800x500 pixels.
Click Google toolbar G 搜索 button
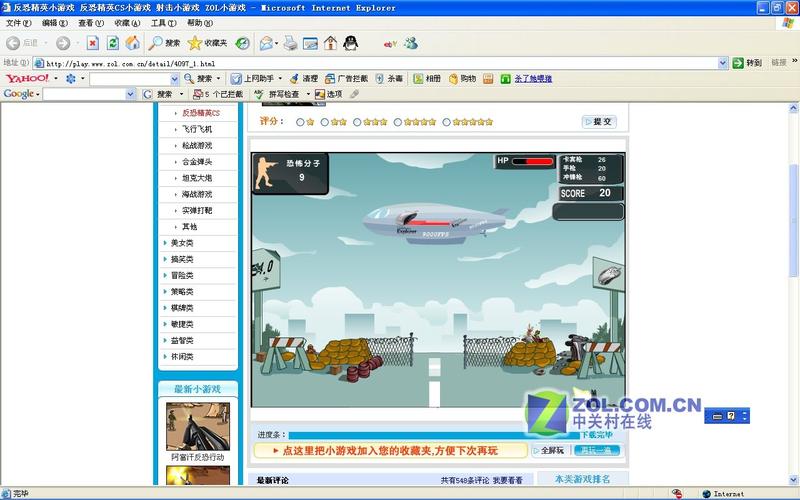point(158,94)
